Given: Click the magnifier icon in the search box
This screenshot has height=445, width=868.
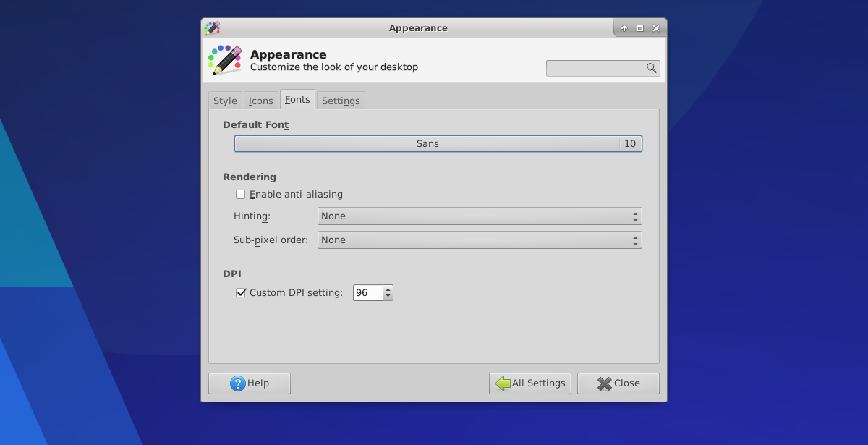Looking at the screenshot, I should [x=651, y=68].
